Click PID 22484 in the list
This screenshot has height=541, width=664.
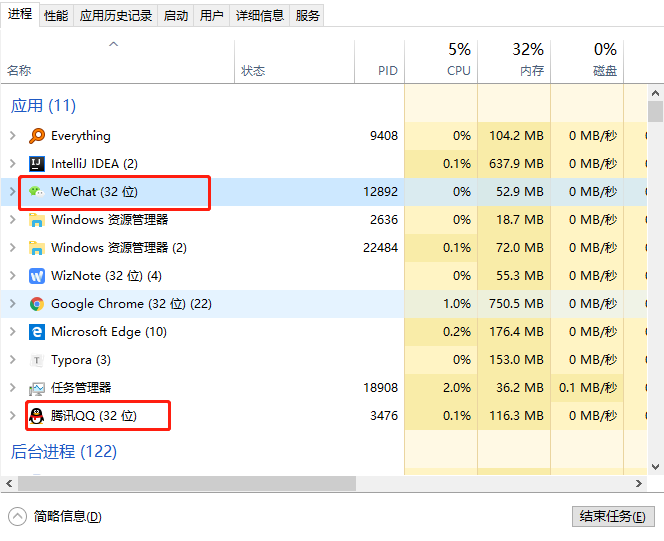[x=381, y=248]
